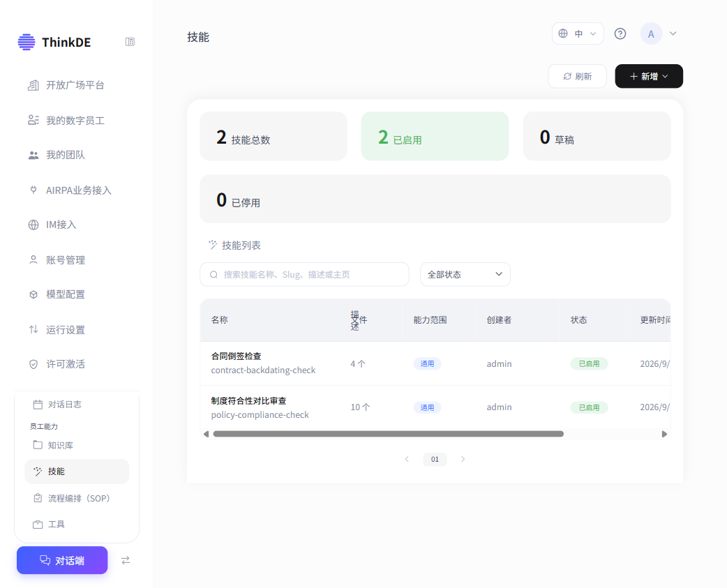Collapse the sidebar with the panel icon
Image resolution: width=727 pixels, height=588 pixels.
[x=130, y=42]
